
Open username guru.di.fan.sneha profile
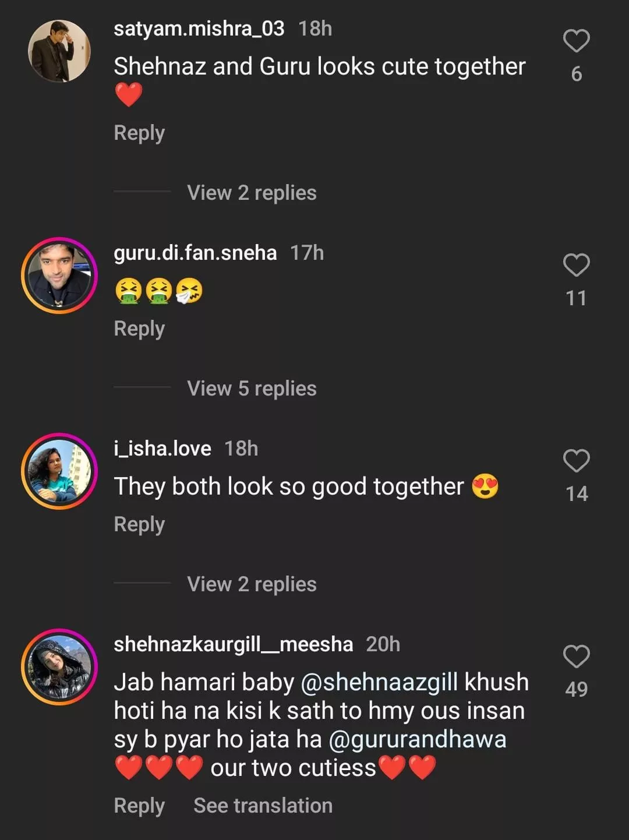pyautogui.click(x=195, y=253)
